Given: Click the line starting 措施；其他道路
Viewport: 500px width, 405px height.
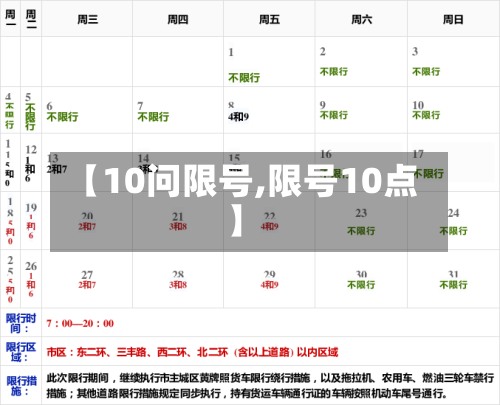Looking at the screenshot, I should tap(247, 394).
